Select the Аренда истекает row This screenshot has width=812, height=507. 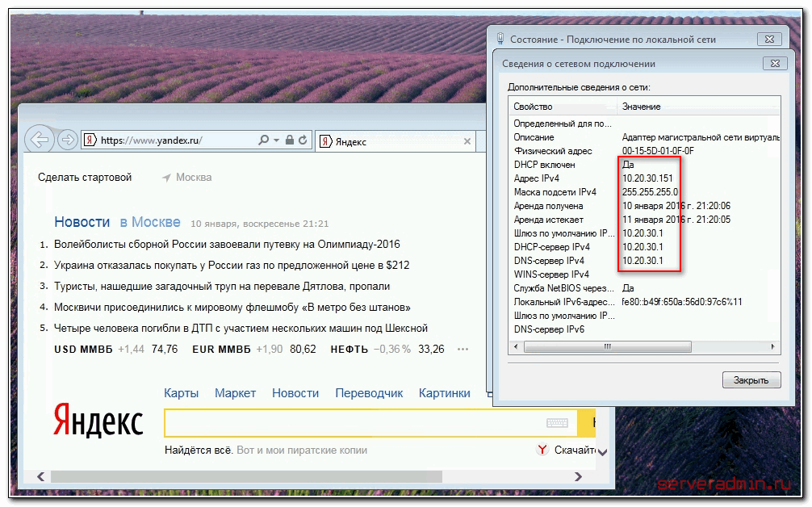point(645,220)
